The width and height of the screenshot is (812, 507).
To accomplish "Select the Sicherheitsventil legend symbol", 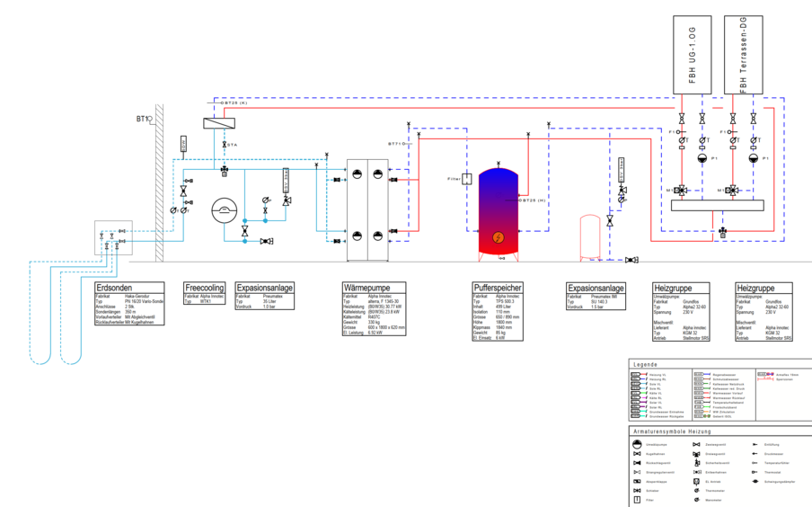I will (696, 462).
